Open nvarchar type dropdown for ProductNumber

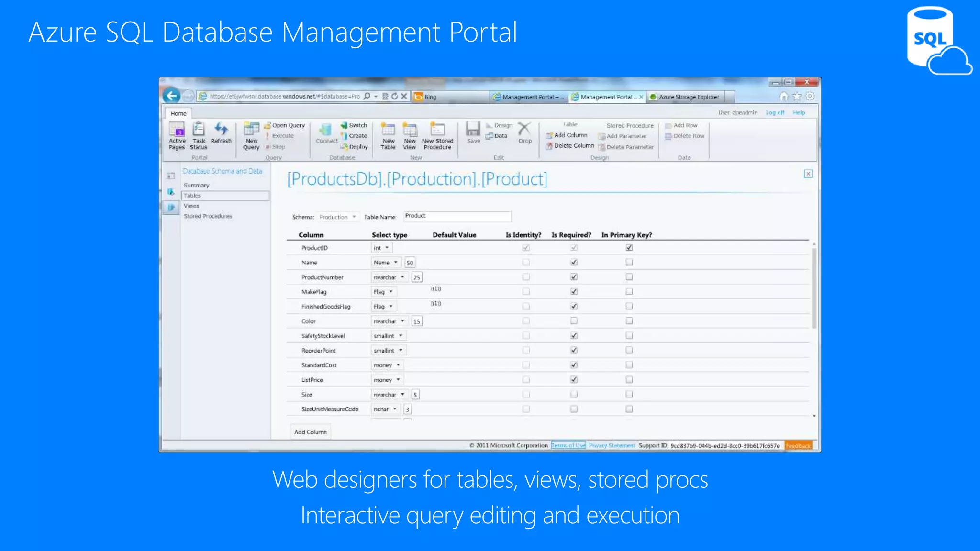[390, 277]
